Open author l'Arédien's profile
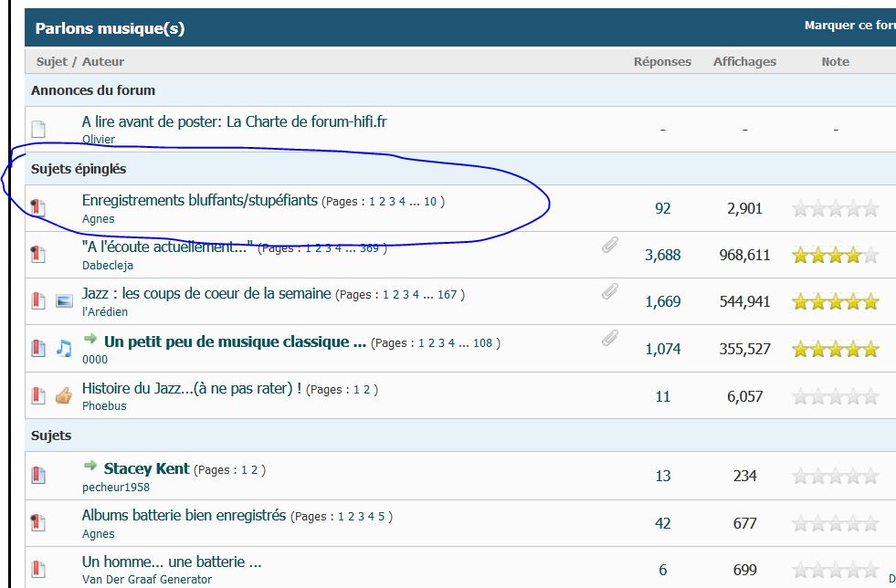Screen dimensions: 896x588 (x=104, y=312)
